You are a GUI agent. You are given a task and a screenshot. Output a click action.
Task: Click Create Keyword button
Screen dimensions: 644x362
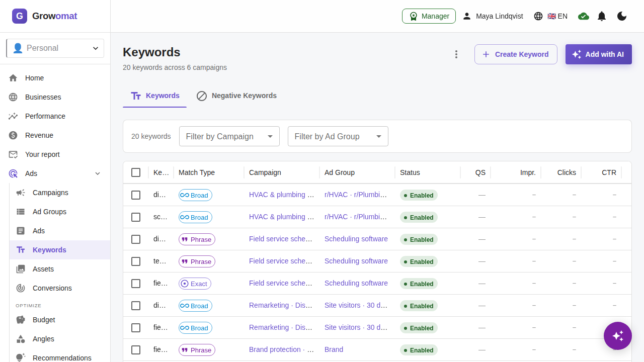516,54
